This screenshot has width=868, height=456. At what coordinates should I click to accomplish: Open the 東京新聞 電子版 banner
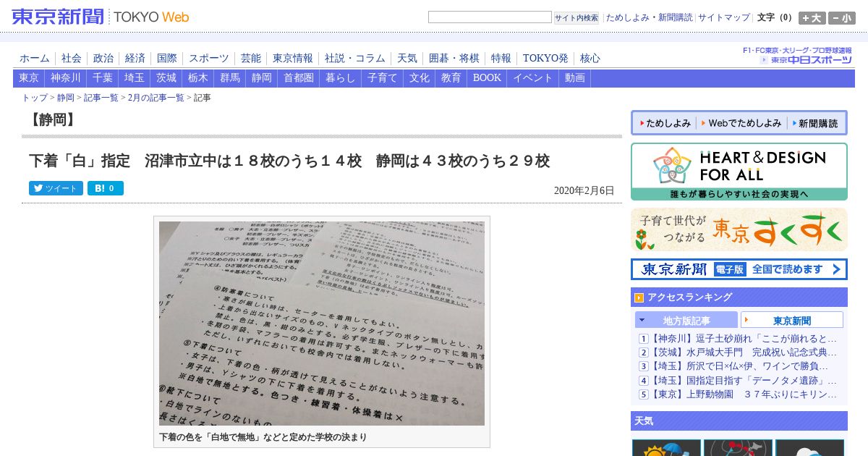click(739, 269)
